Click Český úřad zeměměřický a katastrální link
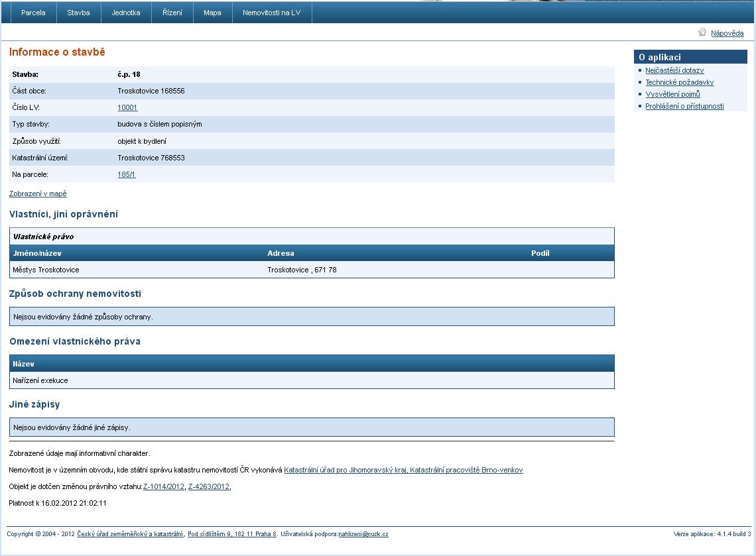The height and width of the screenshot is (556, 756). 130,533
